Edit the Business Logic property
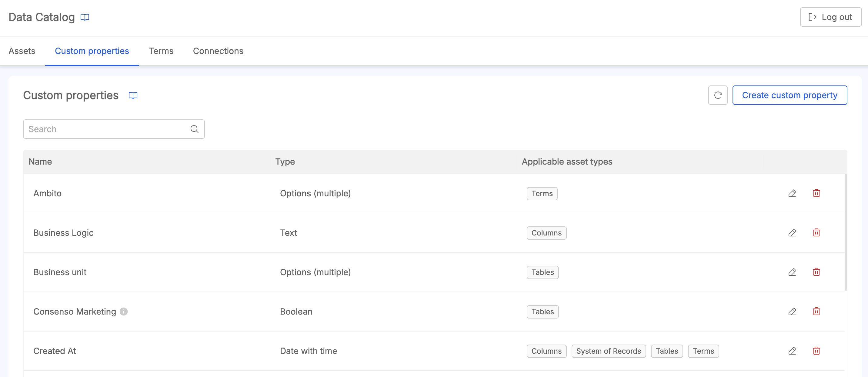 [x=792, y=233]
